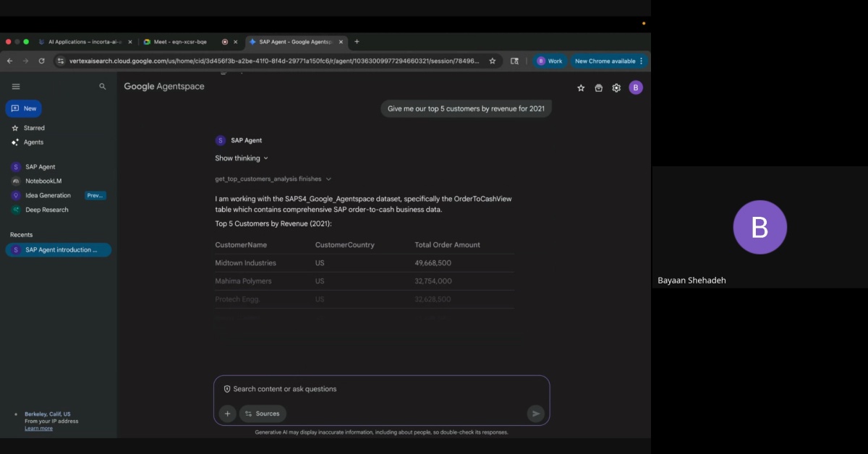Open recent chat SAP Agent introduction
This screenshot has height=454, width=868.
coord(59,250)
